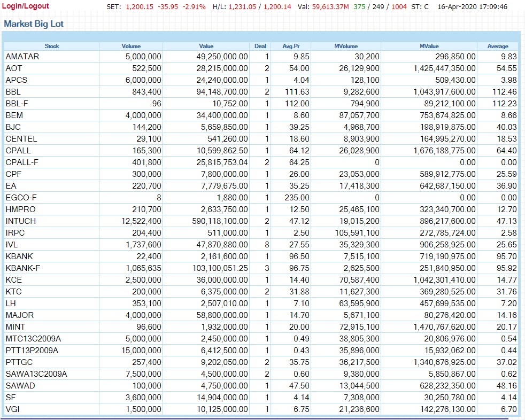Click AMATAR value 49,250,000.00
The width and height of the screenshot is (525, 420).
click(222, 57)
